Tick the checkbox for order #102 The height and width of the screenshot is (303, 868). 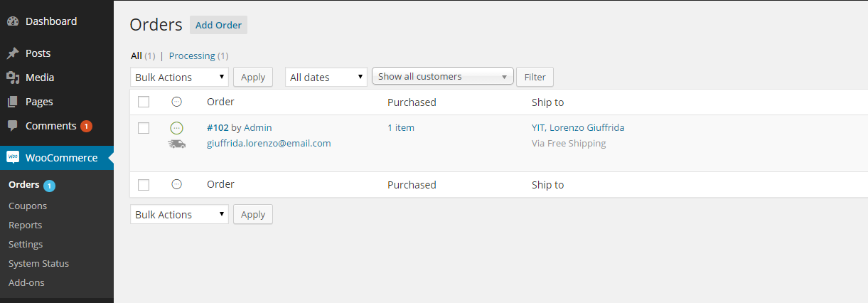click(x=144, y=128)
